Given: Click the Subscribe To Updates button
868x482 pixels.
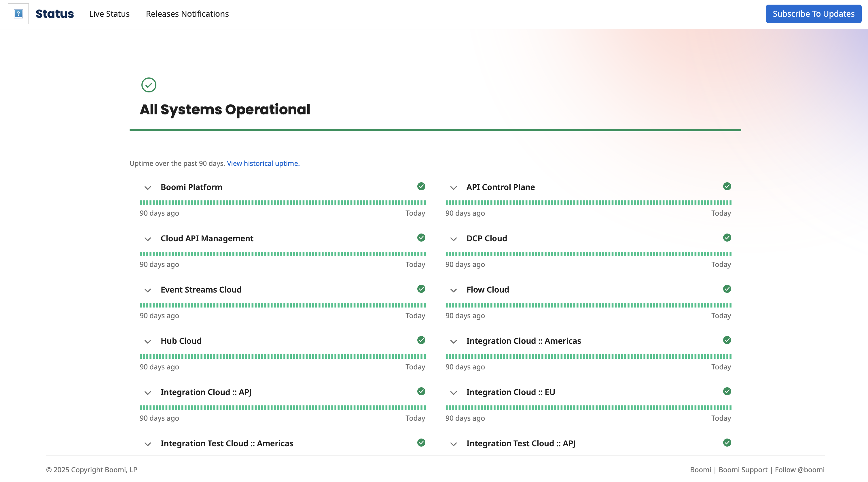Looking at the screenshot, I should [813, 14].
